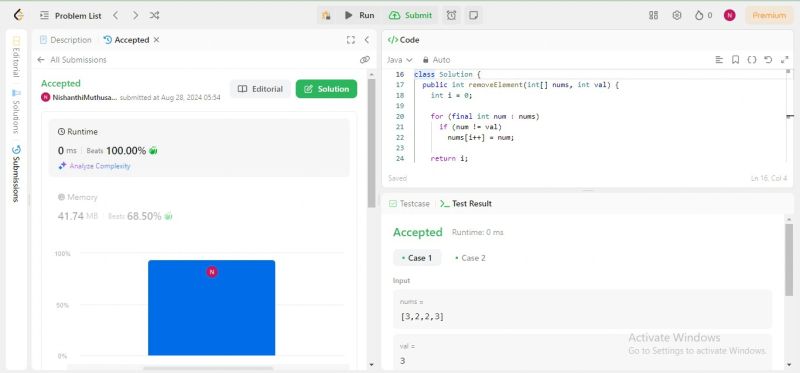Image resolution: width=800 pixels, height=373 pixels.
Task: Shuffle to a random problem
Action: coord(154,15)
